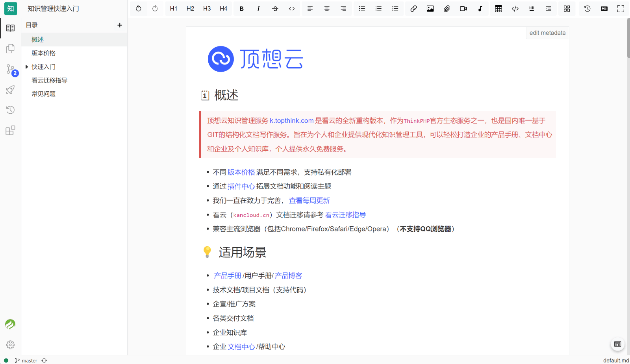Toggle bold formatting
The height and width of the screenshot is (364, 630).
(242, 8)
